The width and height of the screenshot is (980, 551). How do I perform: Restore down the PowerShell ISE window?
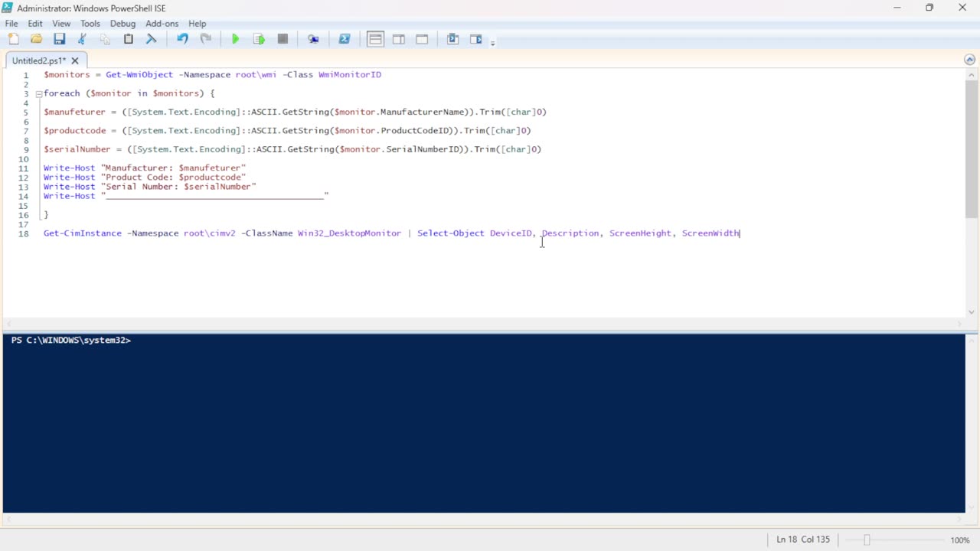[929, 8]
